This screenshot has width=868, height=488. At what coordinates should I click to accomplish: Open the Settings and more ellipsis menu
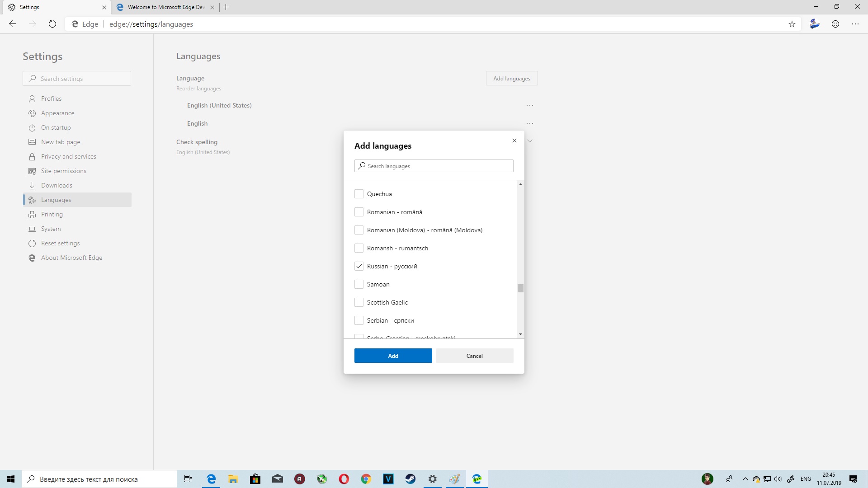coord(855,24)
